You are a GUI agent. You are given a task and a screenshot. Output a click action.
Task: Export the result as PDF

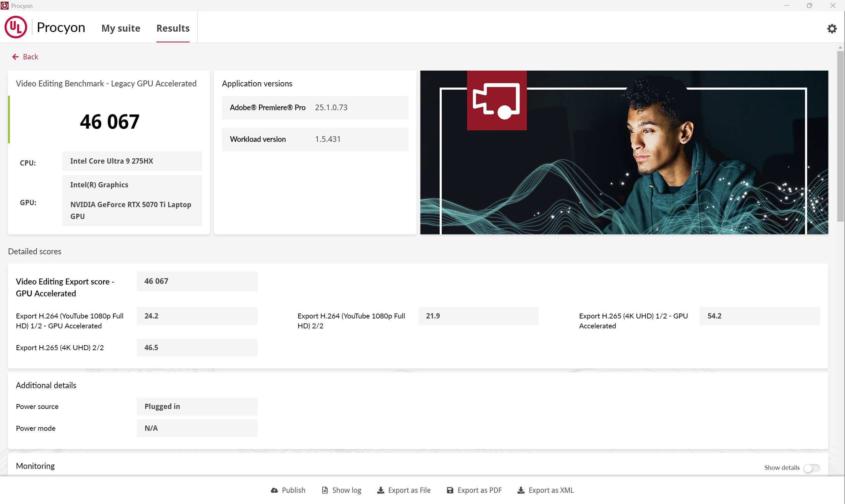click(480, 490)
